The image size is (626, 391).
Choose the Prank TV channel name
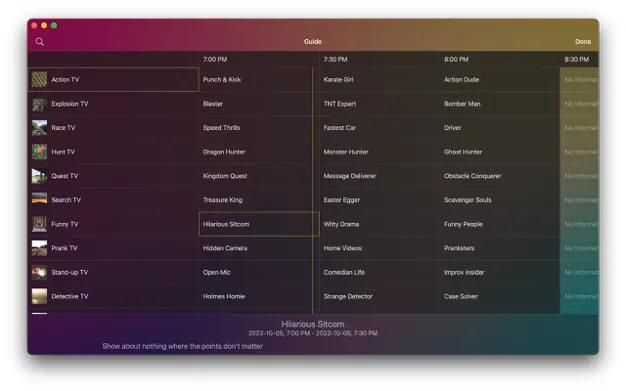click(64, 248)
